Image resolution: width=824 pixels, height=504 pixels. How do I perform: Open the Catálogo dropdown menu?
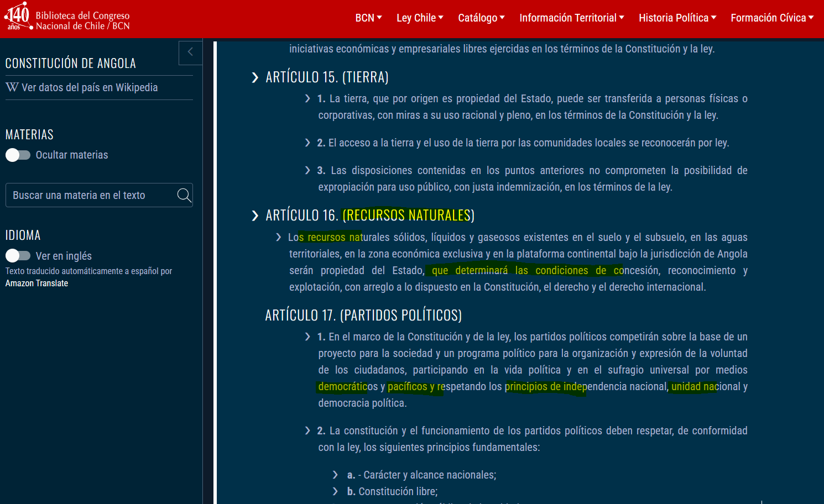click(481, 18)
